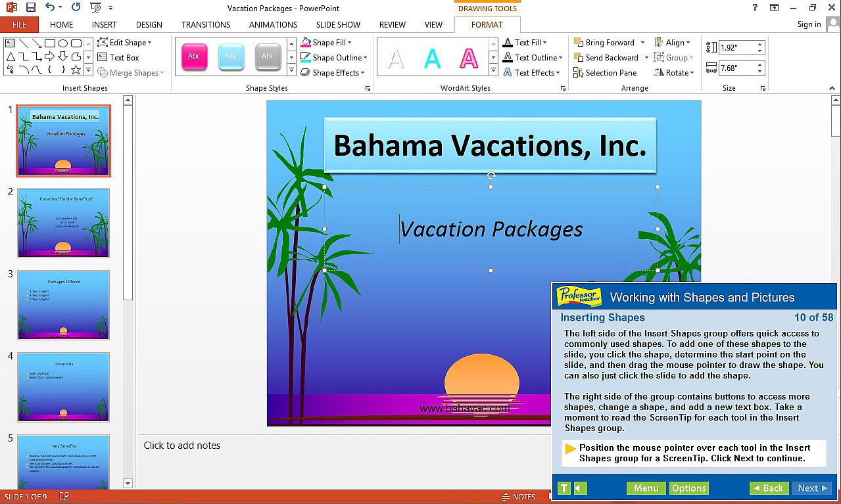Open the tutorial Options button
Viewport: 841px width, 504px height.
coord(688,488)
